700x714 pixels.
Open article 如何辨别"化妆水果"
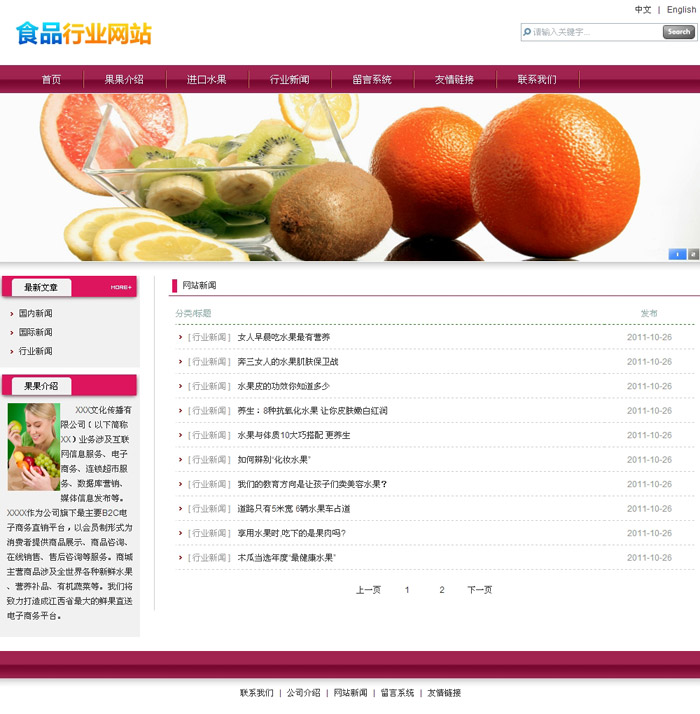(274, 460)
